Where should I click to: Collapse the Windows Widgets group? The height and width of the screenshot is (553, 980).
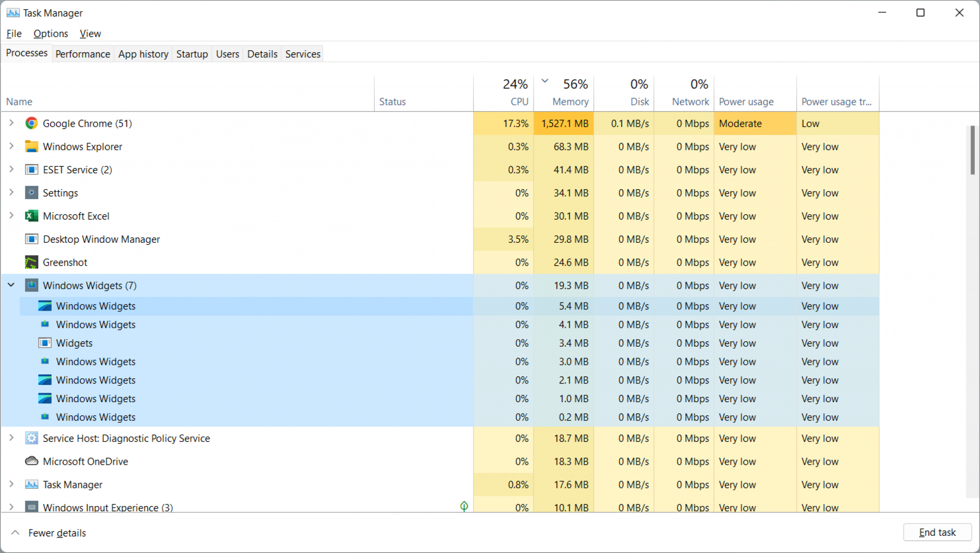pyautogui.click(x=11, y=285)
